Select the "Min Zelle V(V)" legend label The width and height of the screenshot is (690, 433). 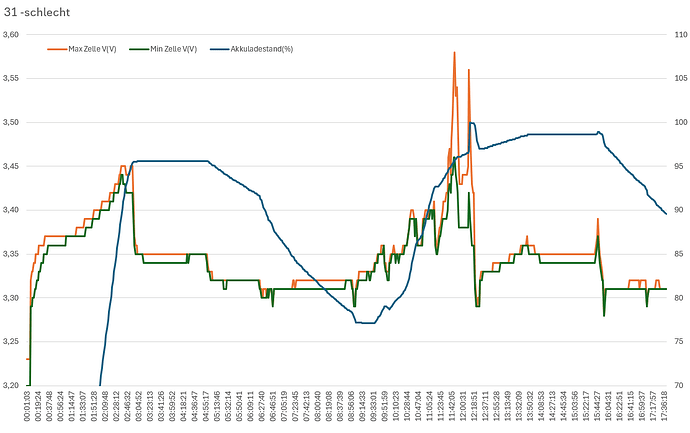(172, 48)
